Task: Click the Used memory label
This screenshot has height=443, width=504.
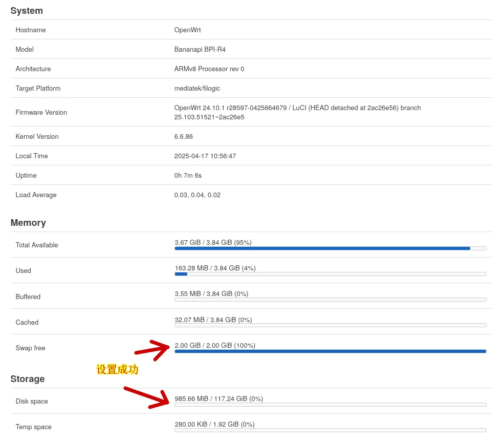Action: pos(23,270)
